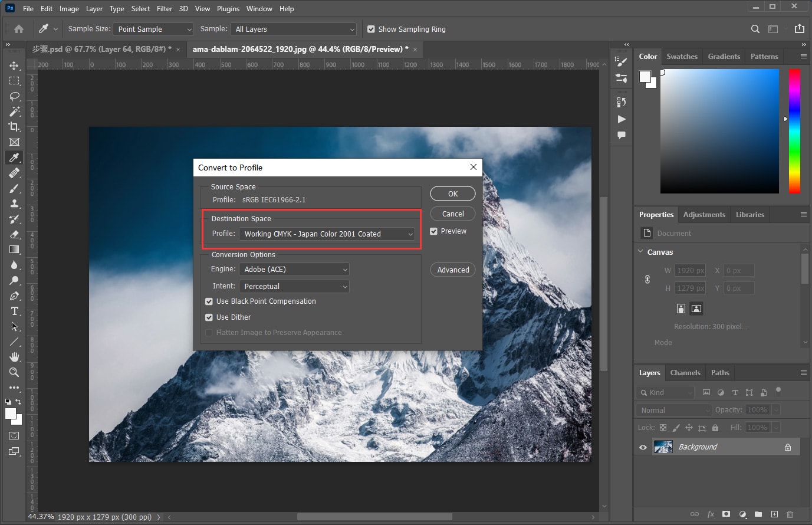812x525 pixels.
Task: Click Cancel in Convert to Profile
Action: [453, 214]
